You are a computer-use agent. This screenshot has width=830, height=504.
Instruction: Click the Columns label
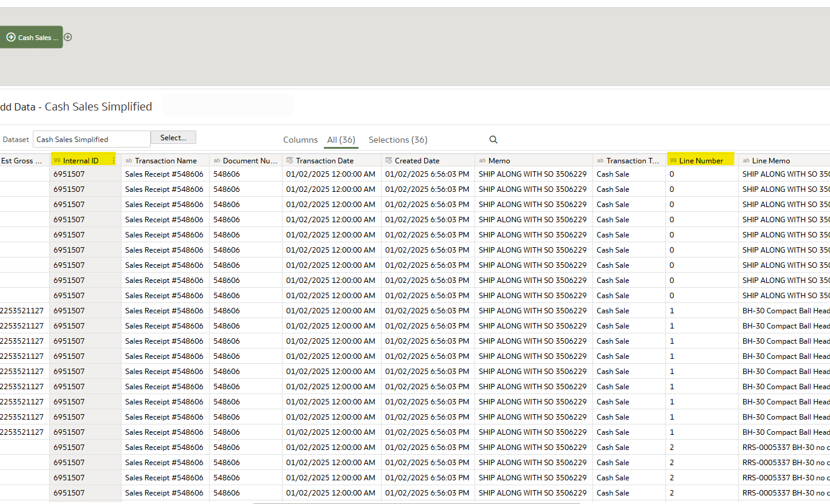coord(300,140)
